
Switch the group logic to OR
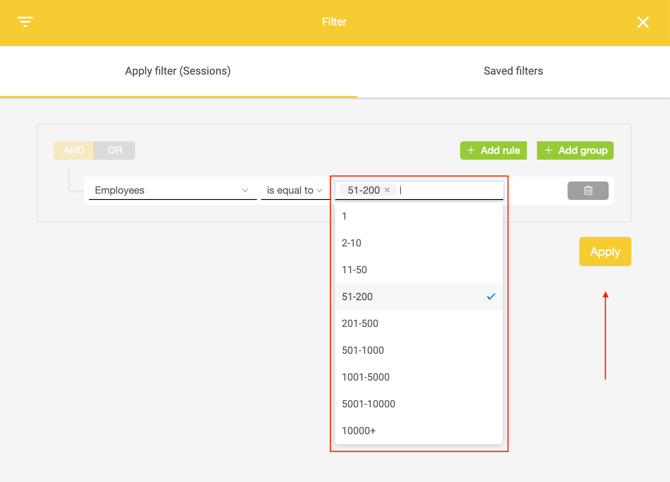click(x=115, y=150)
